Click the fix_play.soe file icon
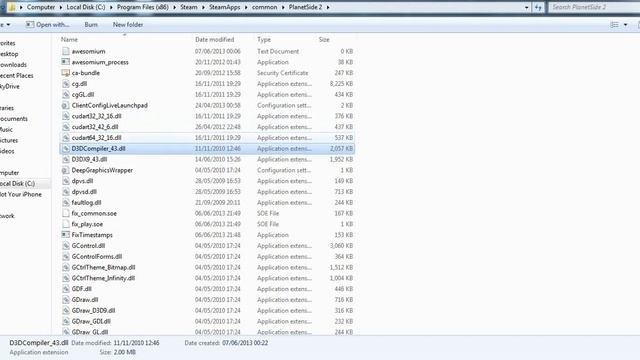Viewport: 640px width, 360px height. [65, 224]
